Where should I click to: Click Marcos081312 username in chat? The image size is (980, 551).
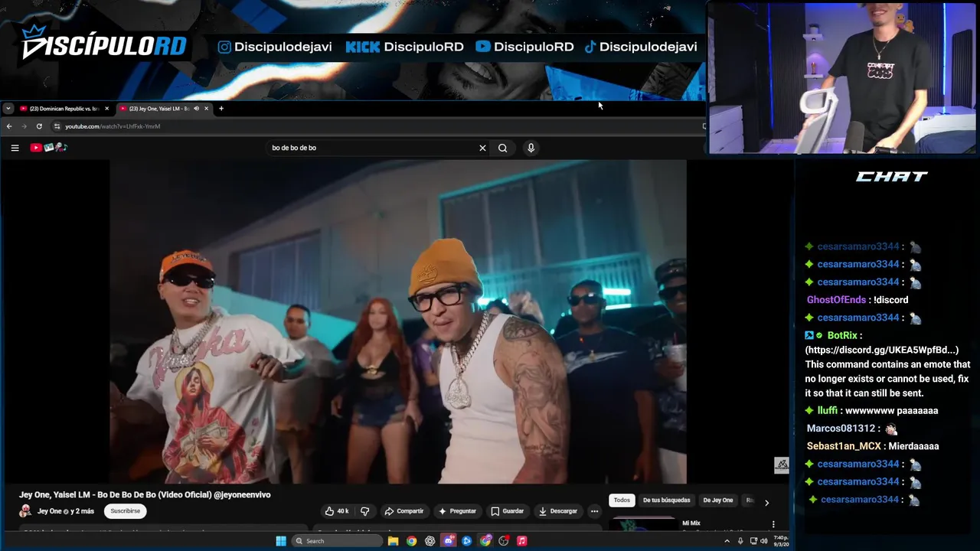840,429
